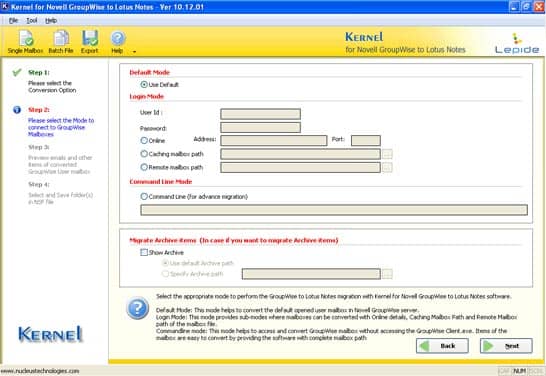The height and width of the screenshot is (376, 546).
Task: Close the application window
Action: point(539,7)
